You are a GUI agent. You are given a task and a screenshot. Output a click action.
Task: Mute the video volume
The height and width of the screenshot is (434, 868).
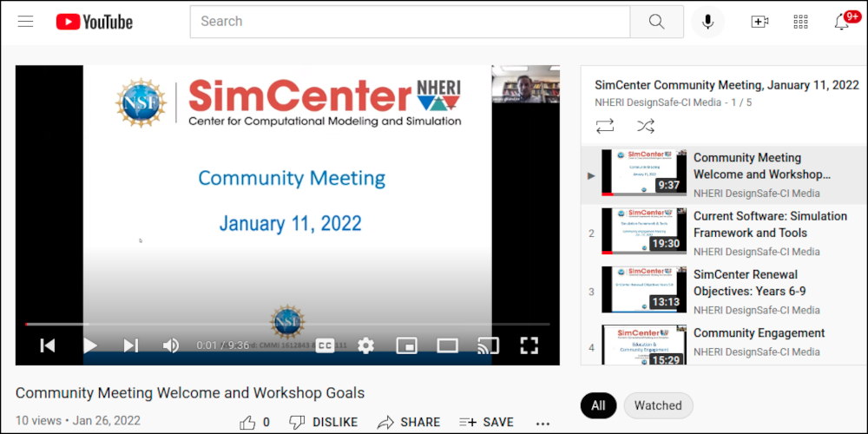(x=170, y=345)
